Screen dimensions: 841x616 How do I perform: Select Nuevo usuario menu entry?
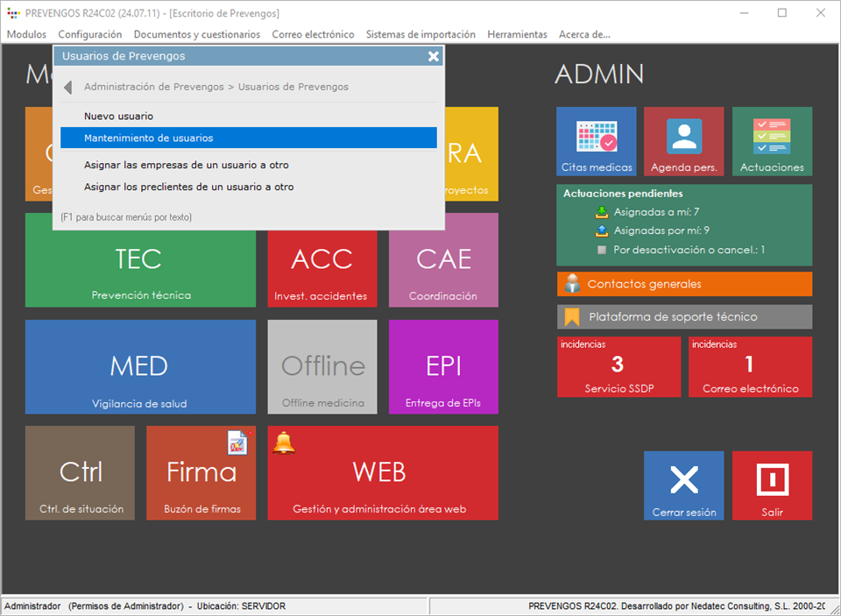click(118, 116)
